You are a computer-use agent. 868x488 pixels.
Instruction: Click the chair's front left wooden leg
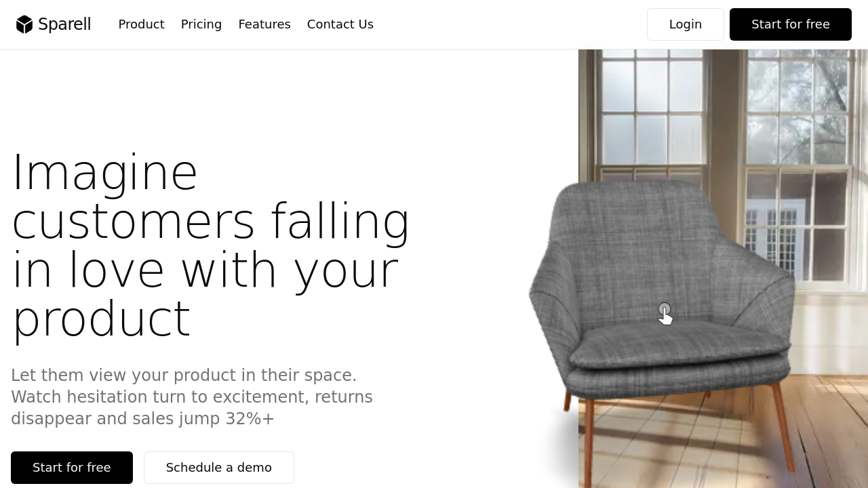point(589,441)
